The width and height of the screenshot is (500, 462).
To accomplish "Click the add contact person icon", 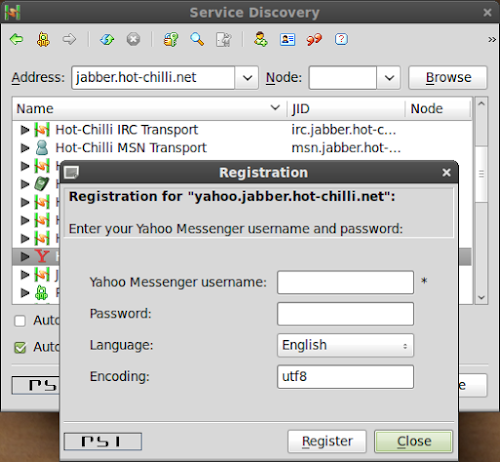I will click(261, 39).
